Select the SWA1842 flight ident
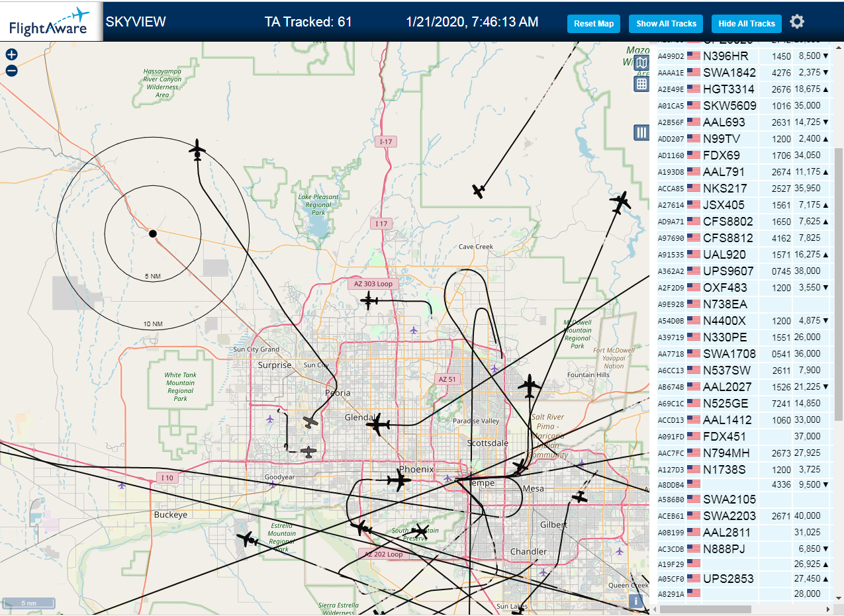The image size is (844, 616). pyautogui.click(x=729, y=73)
